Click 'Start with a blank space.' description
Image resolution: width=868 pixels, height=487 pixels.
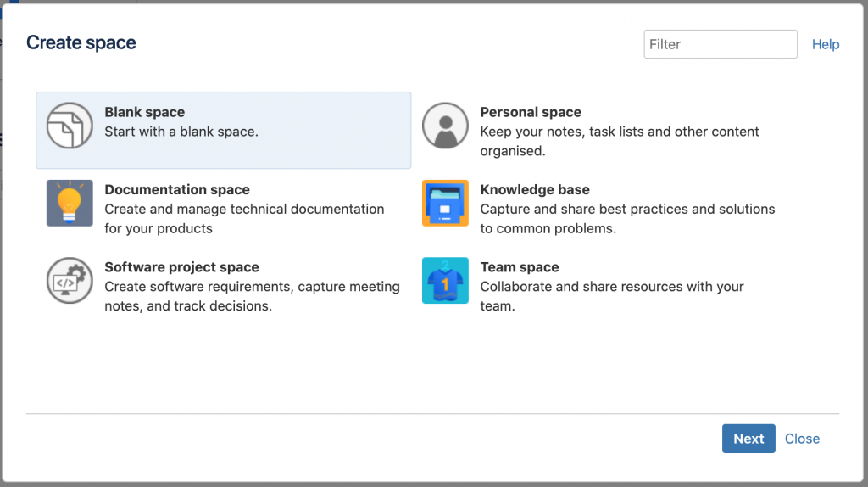181,132
